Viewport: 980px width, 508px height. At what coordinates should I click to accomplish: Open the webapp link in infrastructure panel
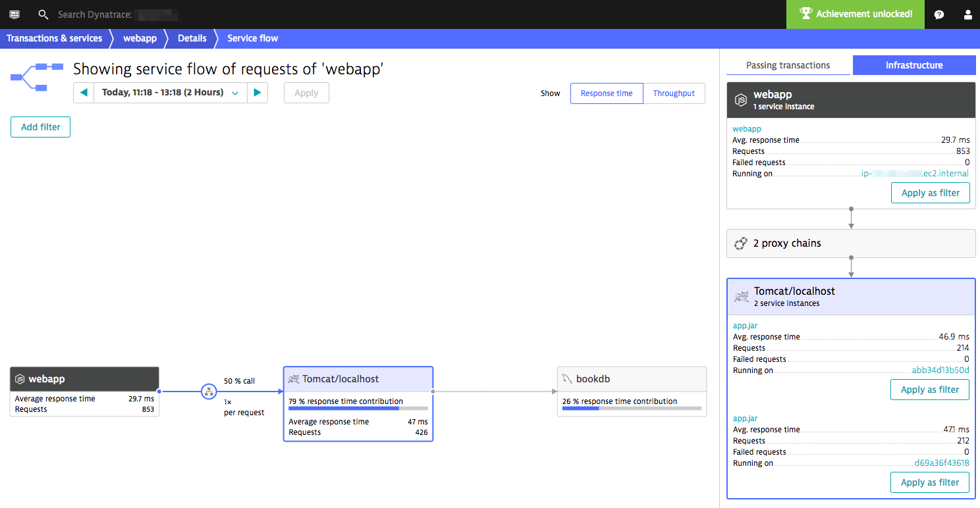click(x=747, y=129)
